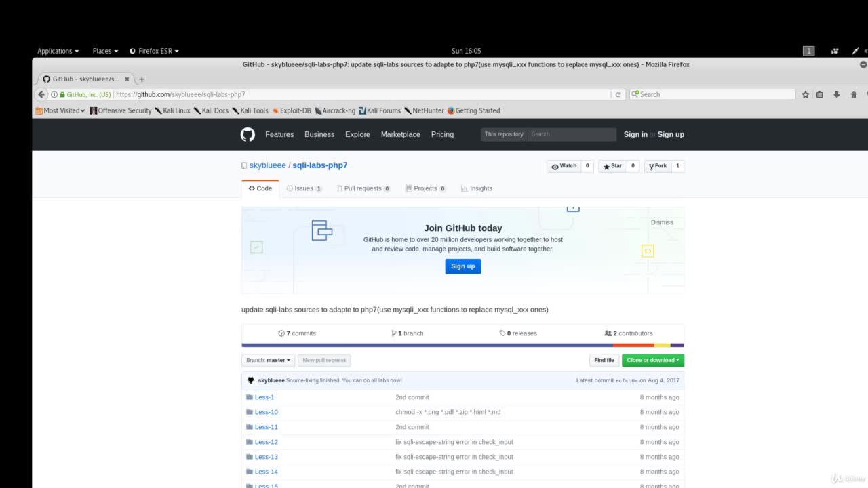The height and width of the screenshot is (488, 868).
Task: Open Clone or download dropdown
Action: [653, 360]
